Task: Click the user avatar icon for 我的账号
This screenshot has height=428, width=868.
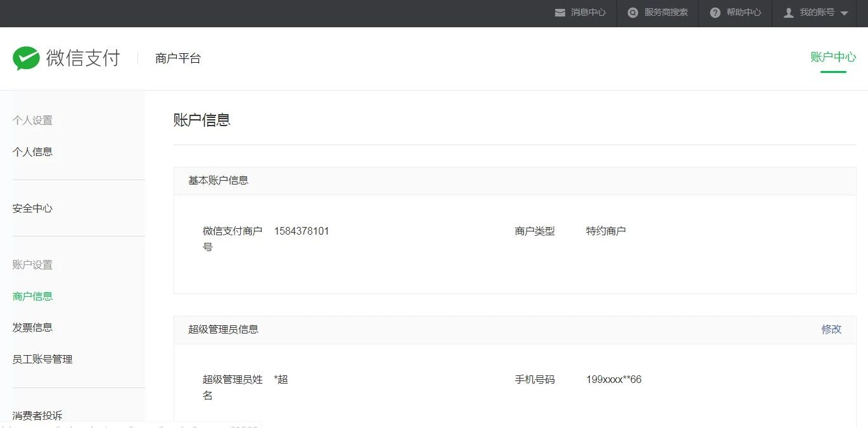Action: click(789, 13)
